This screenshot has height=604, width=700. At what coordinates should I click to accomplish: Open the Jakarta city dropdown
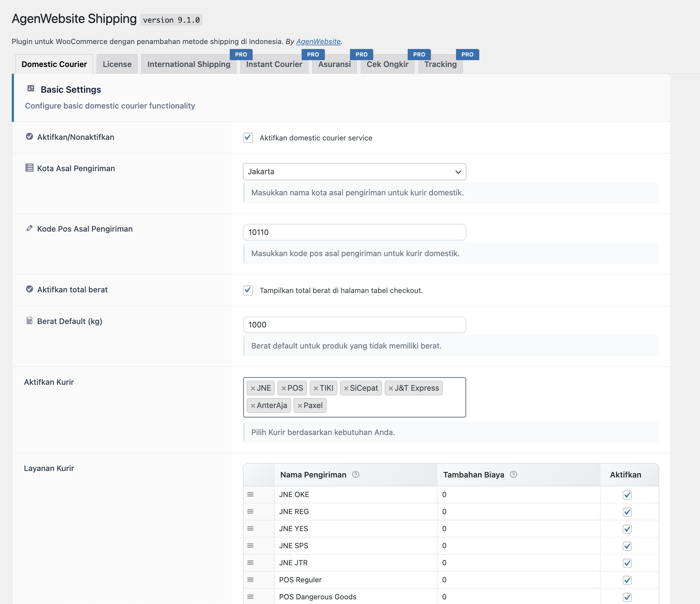pos(354,171)
